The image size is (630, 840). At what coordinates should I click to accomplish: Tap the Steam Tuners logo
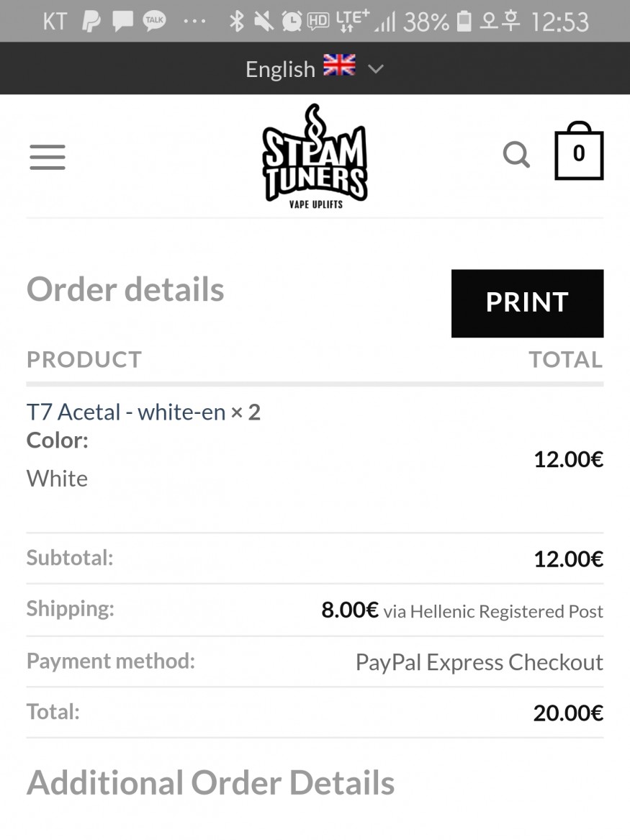315,157
